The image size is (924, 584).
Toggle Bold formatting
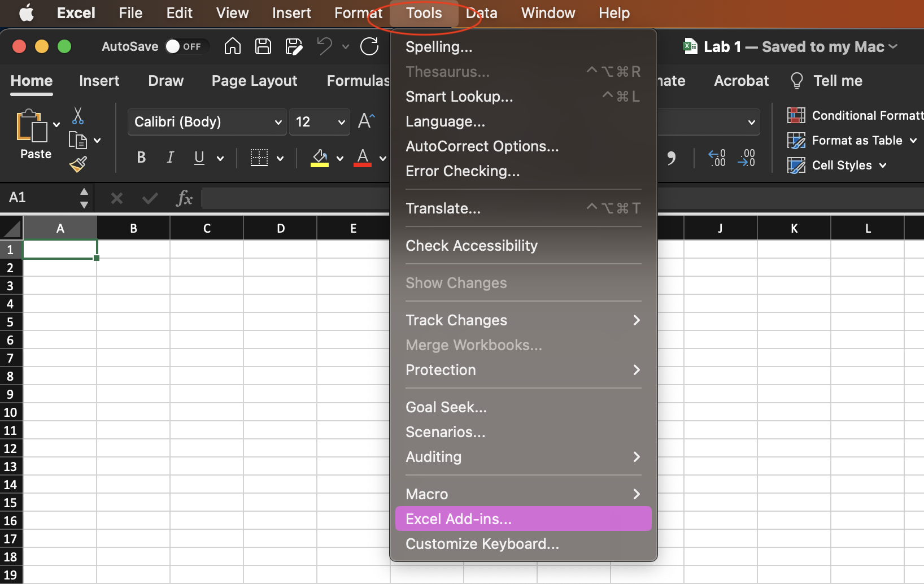[x=141, y=158]
